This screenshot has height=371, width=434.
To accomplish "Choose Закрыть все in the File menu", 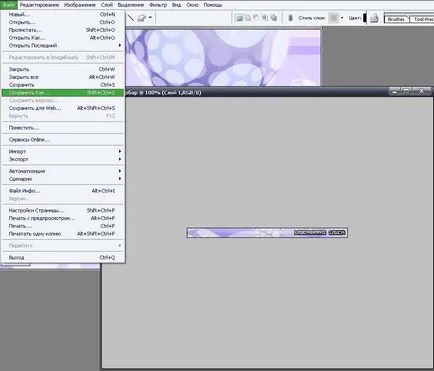I will pos(63,77).
